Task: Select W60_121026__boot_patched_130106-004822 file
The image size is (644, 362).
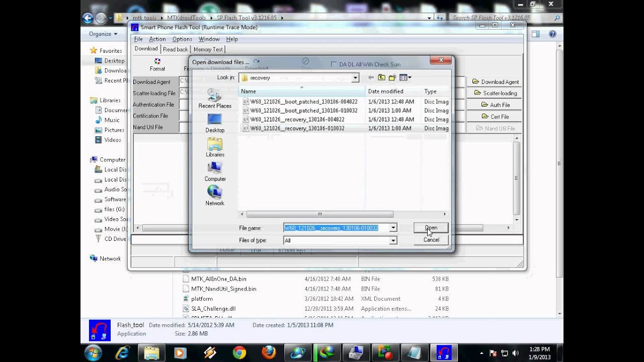Action: coord(300,102)
